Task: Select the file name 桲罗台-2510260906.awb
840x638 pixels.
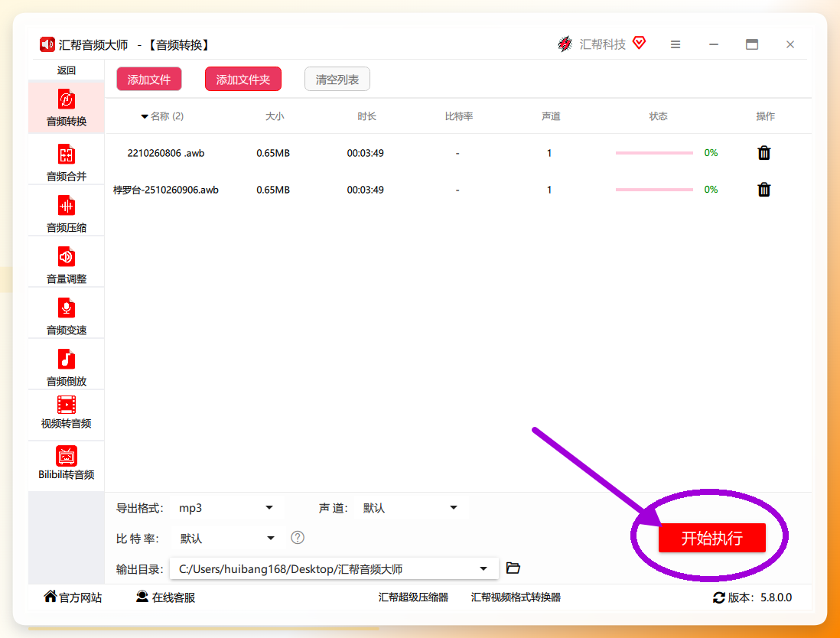Action: [165, 190]
